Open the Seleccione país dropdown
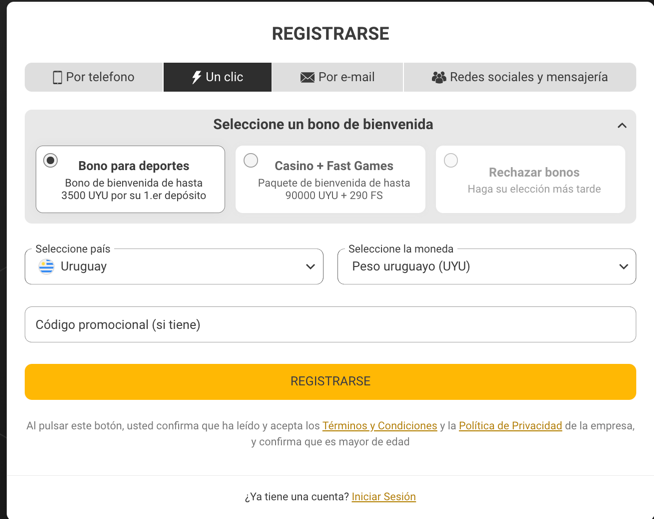This screenshot has width=654, height=519. click(174, 267)
